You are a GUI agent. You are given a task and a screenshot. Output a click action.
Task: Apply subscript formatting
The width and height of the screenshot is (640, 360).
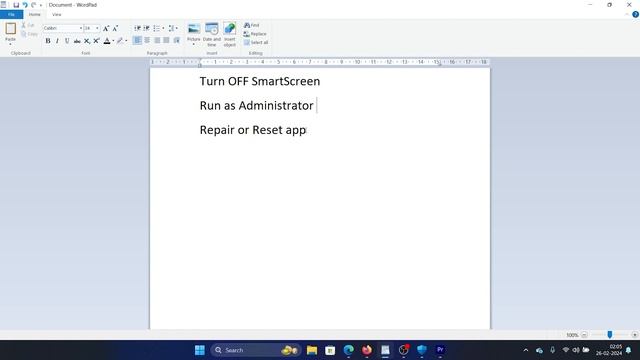click(x=87, y=41)
